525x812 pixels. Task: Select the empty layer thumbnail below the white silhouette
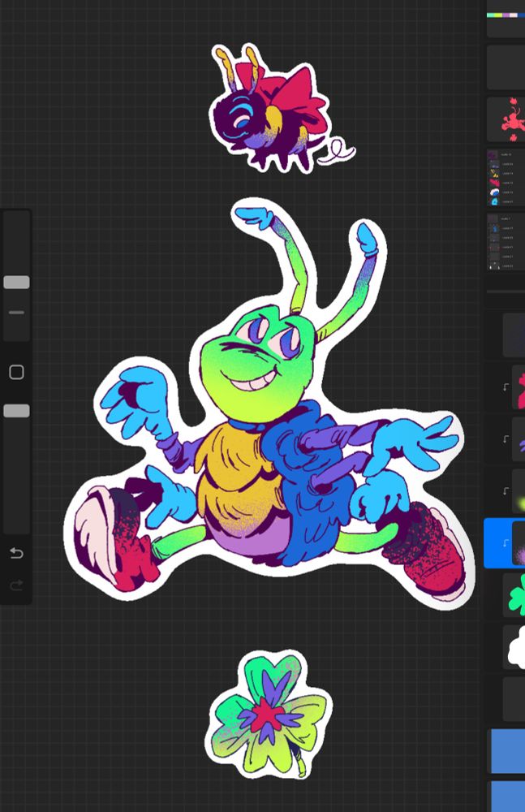point(514,699)
